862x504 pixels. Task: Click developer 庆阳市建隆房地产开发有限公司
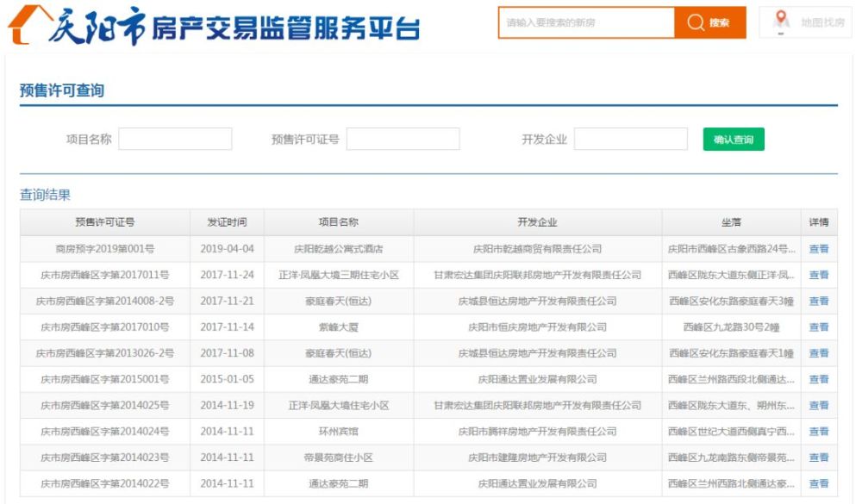pyautogui.click(x=538, y=457)
